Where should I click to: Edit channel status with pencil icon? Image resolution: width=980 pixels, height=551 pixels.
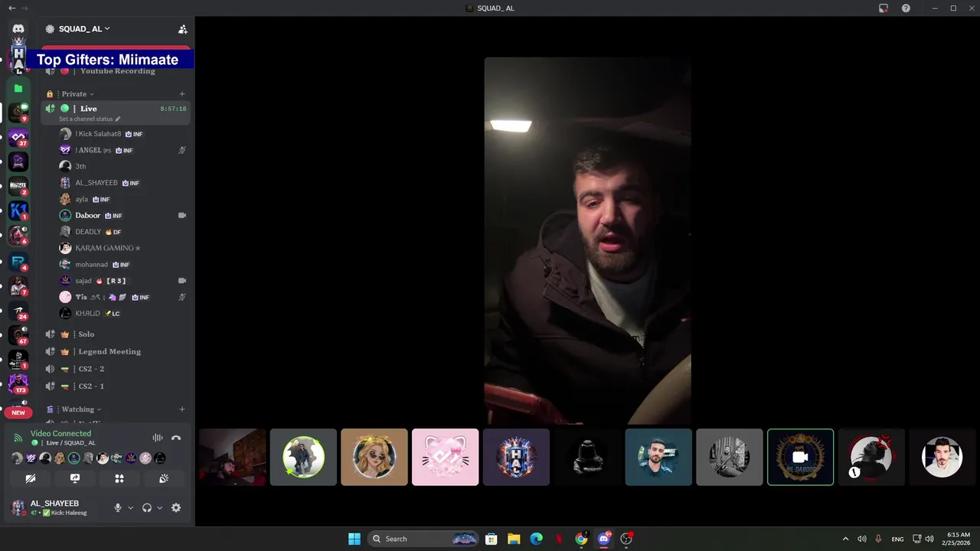pos(117,119)
